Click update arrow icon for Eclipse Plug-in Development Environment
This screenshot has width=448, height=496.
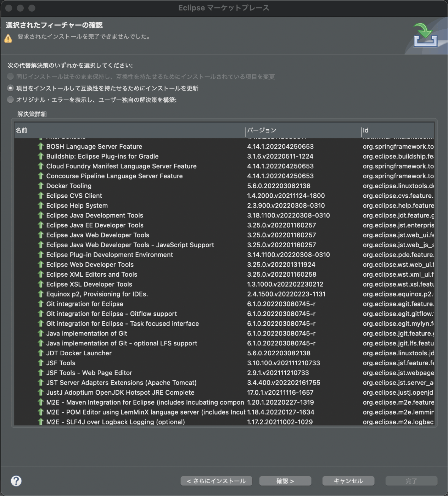41,255
